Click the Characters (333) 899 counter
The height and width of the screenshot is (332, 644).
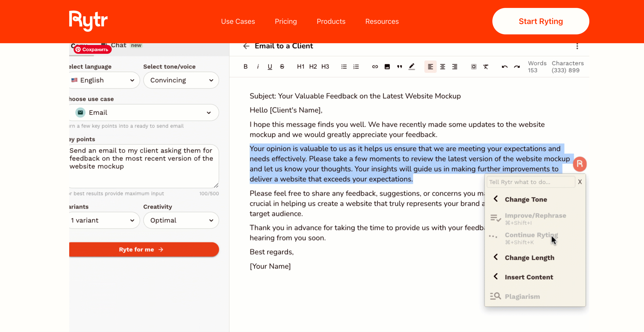pyautogui.click(x=568, y=67)
